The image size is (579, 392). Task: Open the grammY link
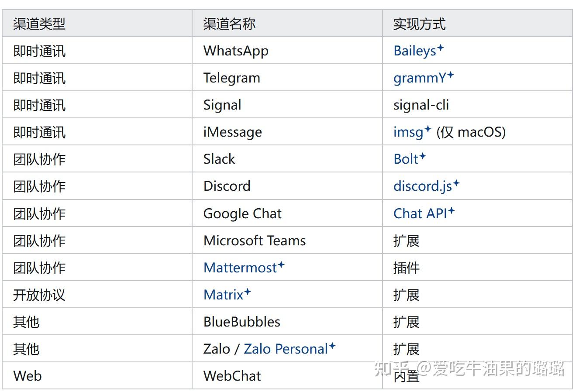click(x=419, y=78)
